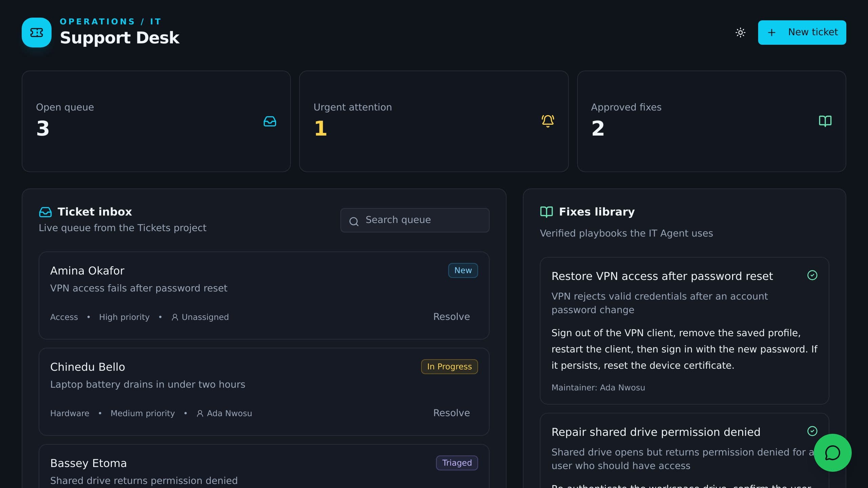This screenshot has width=868, height=488.
Task: Click the Fixes library book icon
Action: pyautogui.click(x=546, y=212)
